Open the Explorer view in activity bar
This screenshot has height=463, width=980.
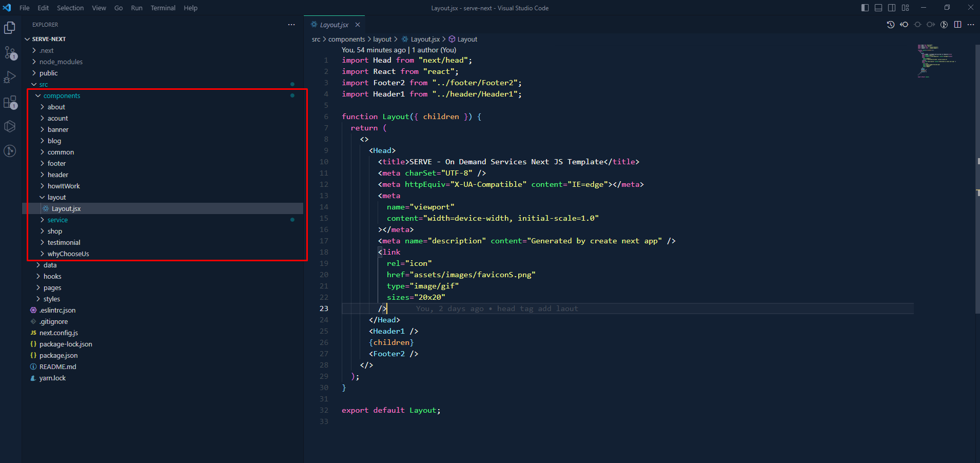(x=10, y=28)
